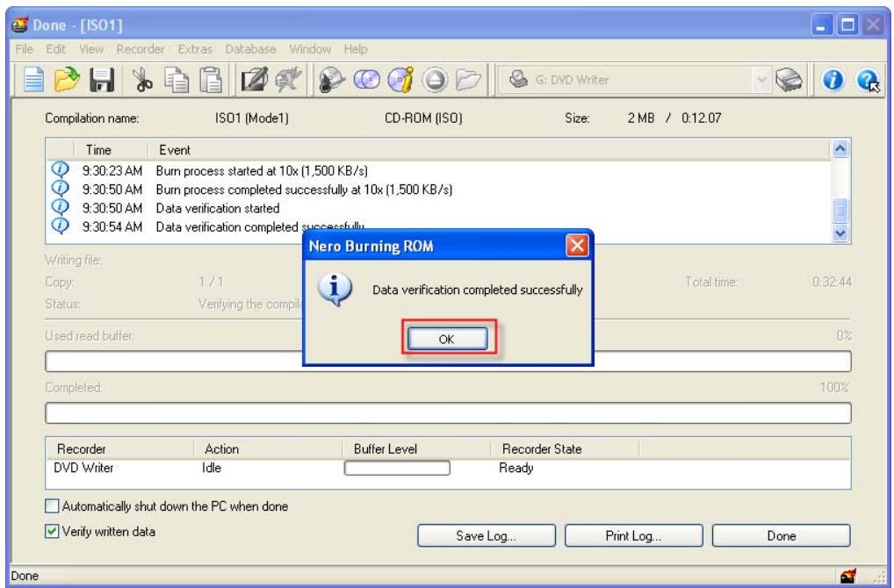This screenshot has width=894, height=588.
Task: Close the Nero Burning ROM dialog
Action: pyautogui.click(x=577, y=246)
